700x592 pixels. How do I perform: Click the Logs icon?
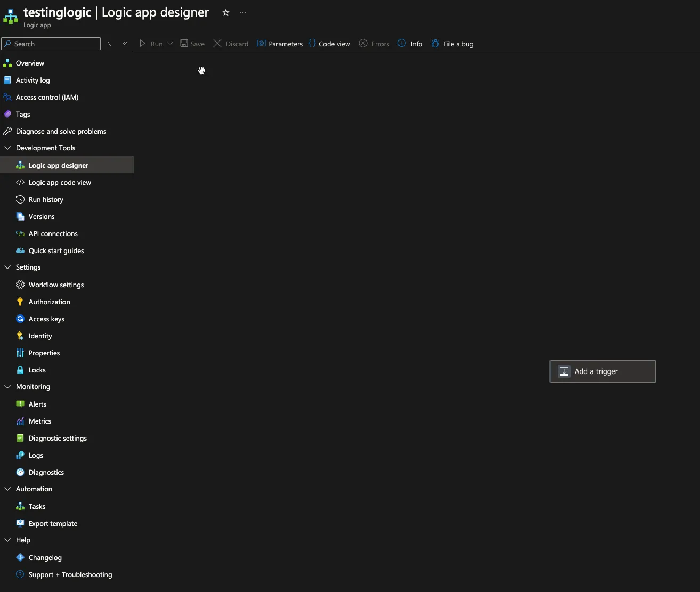click(20, 456)
